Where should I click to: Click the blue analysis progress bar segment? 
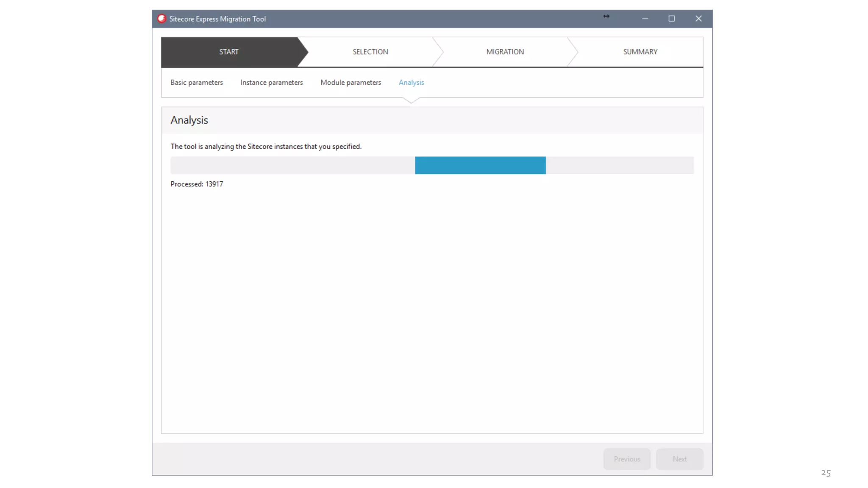[480, 165]
